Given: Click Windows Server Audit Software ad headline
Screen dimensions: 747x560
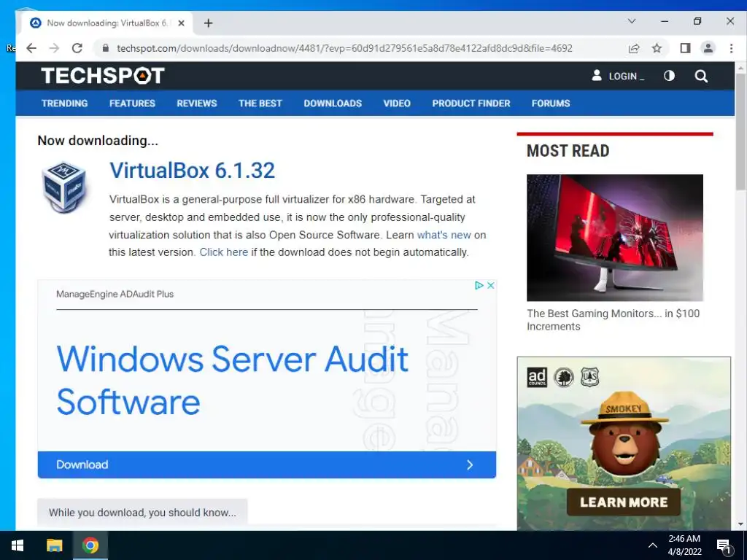Looking at the screenshot, I should click(x=232, y=379).
